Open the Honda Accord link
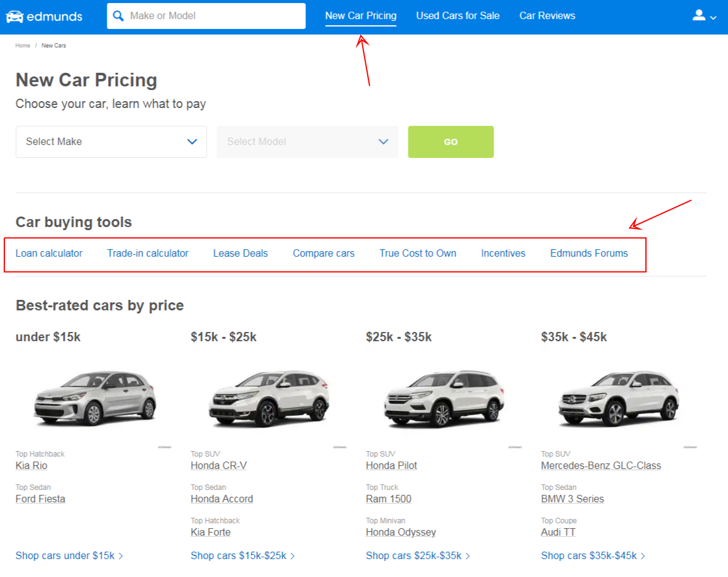The width and height of the screenshot is (728, 577). [222, 499]
